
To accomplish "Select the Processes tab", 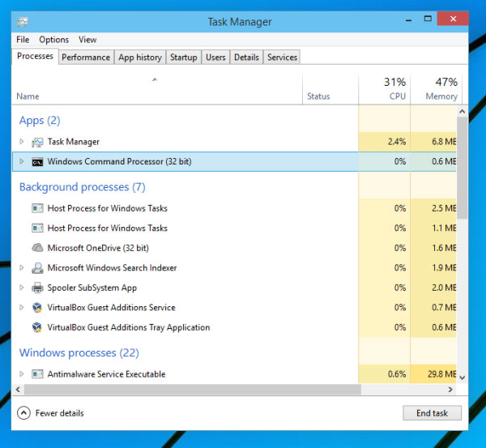I will [x=35, y=57].
